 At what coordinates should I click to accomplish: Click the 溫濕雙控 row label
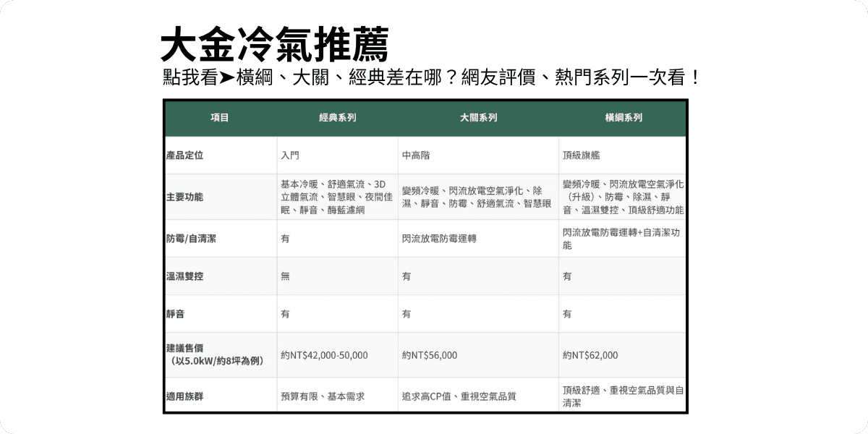[x=184, y=276]
